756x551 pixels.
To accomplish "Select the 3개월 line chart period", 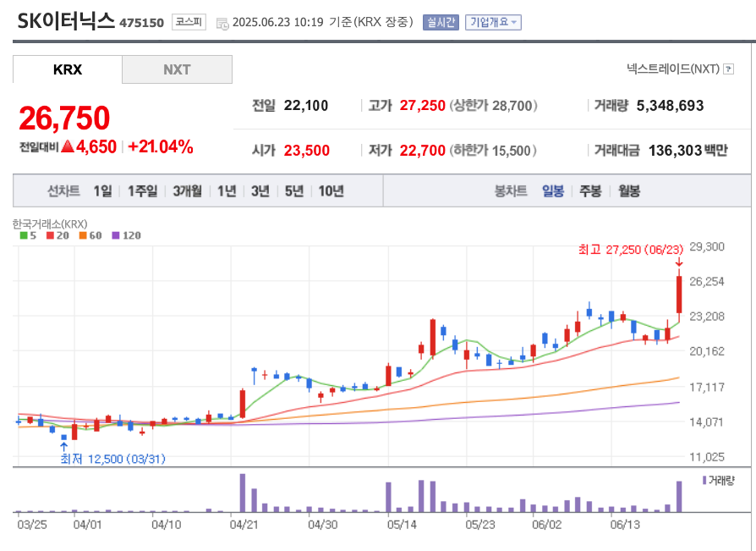I will pyautogui.click(x=188, y=191).
